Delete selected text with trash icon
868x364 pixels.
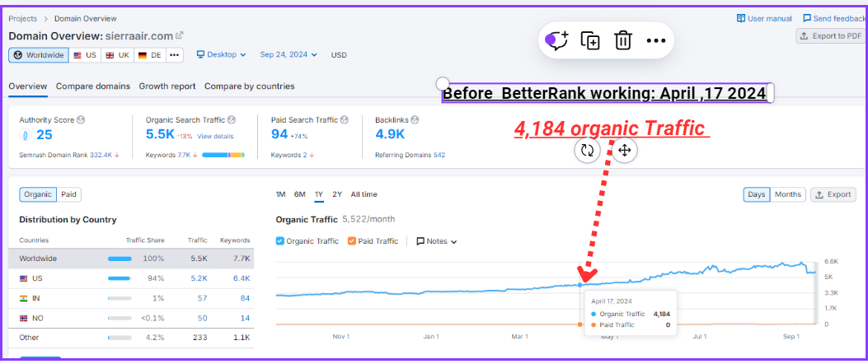pos(623,40)
